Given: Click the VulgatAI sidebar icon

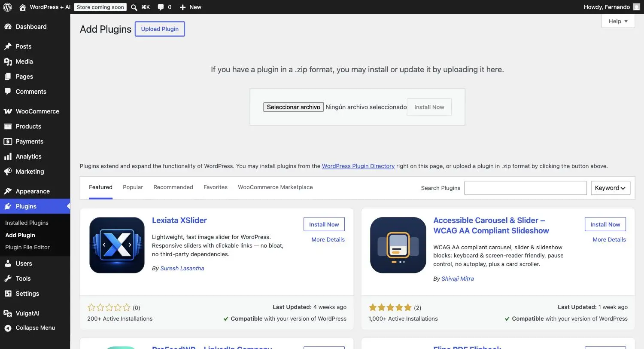Looking at the screenshot, I should pyautogui.click(x=8, y=313).
